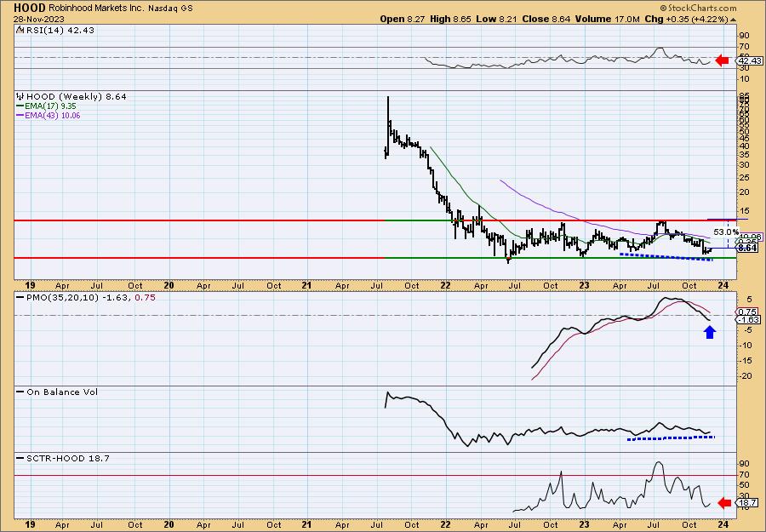Click the 8.64 price tag on the price axis
Viewport: 766px width, 532px height.
click(748, 249)
